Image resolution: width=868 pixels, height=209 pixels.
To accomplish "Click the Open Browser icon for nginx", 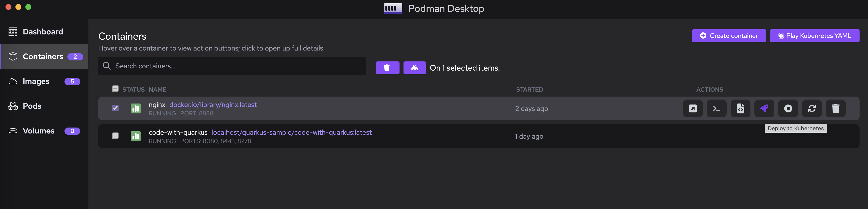I will coord(692,108).
